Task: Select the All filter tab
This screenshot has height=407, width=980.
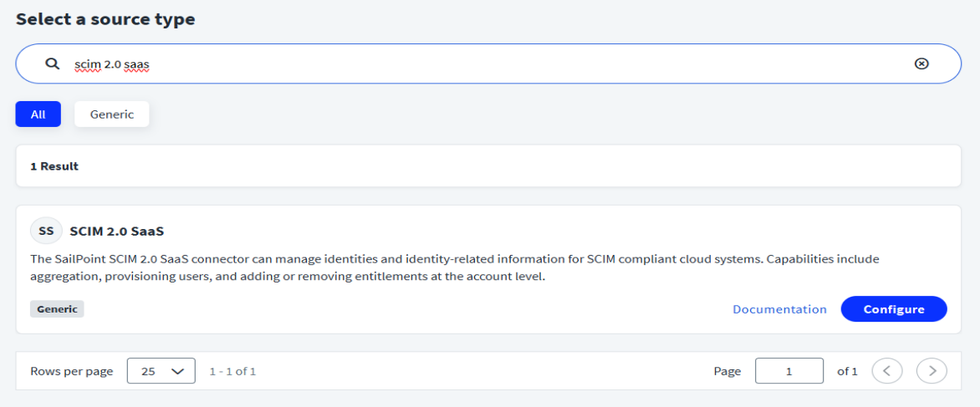Action: (38, 114)
